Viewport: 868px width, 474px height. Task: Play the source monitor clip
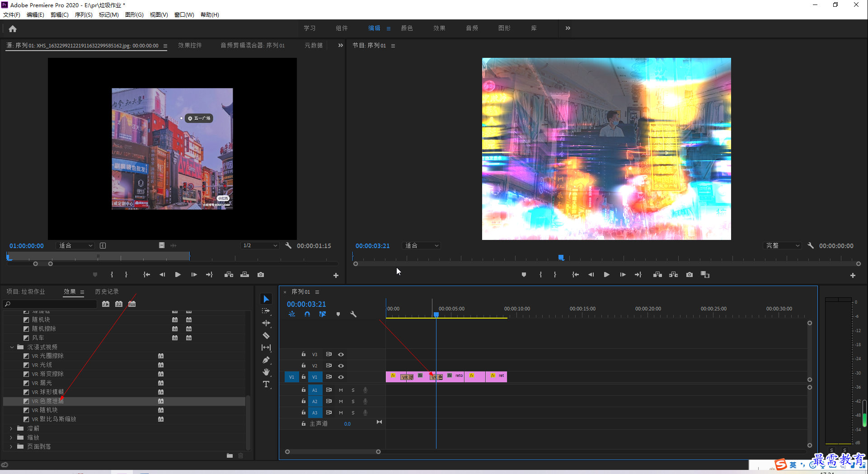coord(178,275)
